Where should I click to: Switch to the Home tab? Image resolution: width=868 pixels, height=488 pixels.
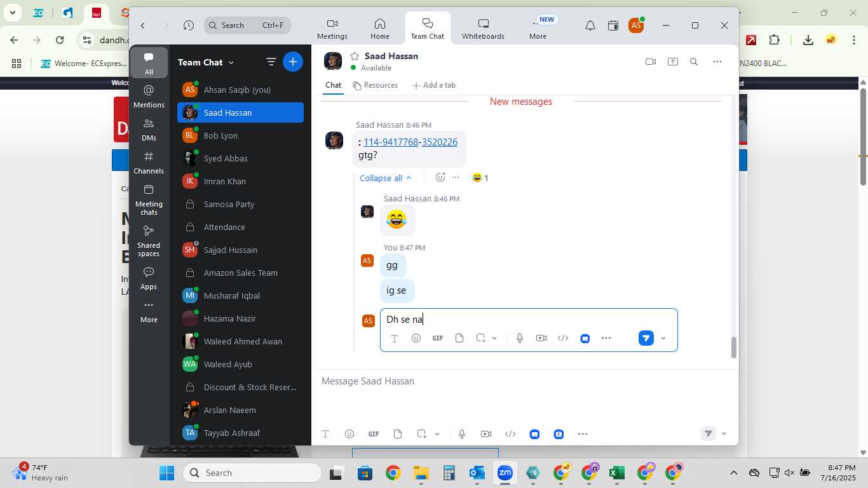pos(380,29)
